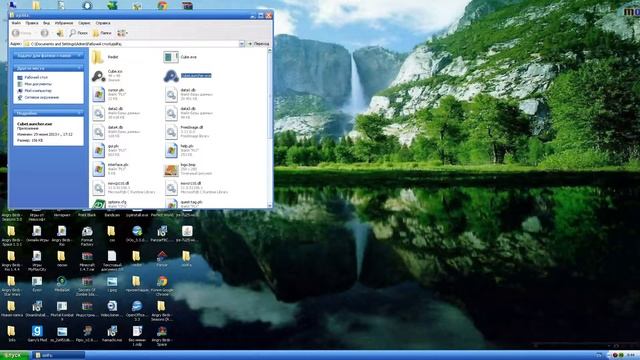Open the Сервис menu
Viewport: 640px width, 360px height.
[x=84, y=23]
